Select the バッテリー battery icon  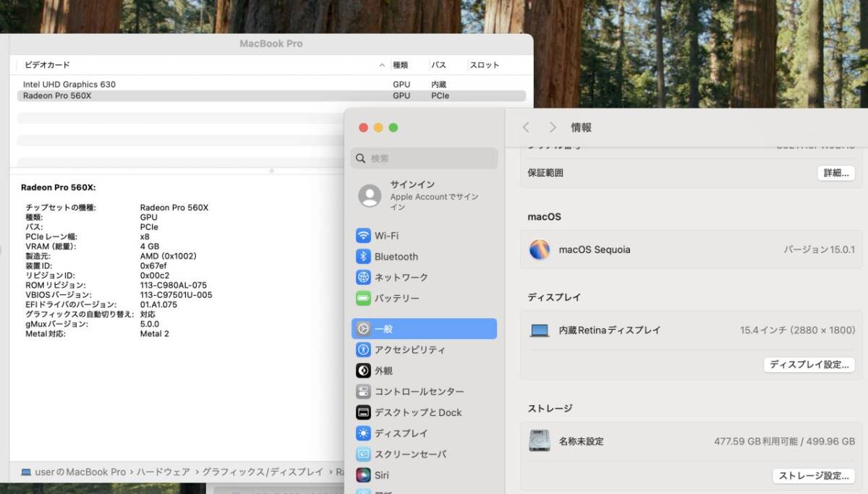(363, 298)
